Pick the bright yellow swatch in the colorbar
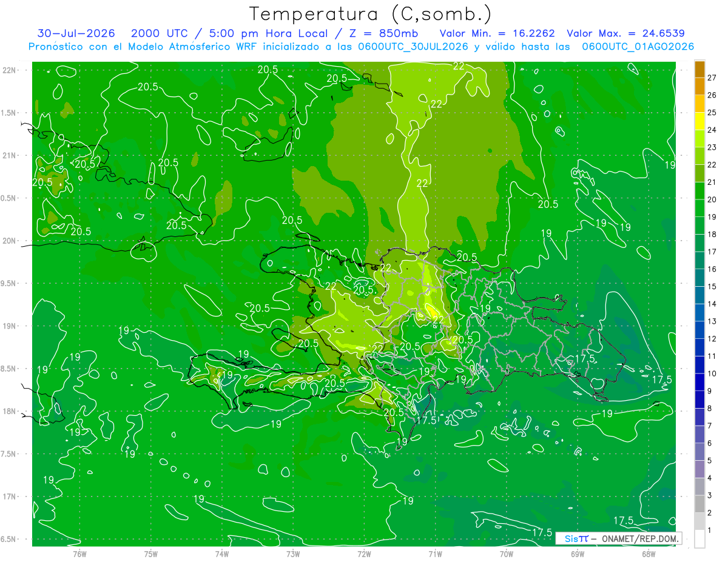Image resolution: width=728 pixels, height=562 pixels. (699, 121)
